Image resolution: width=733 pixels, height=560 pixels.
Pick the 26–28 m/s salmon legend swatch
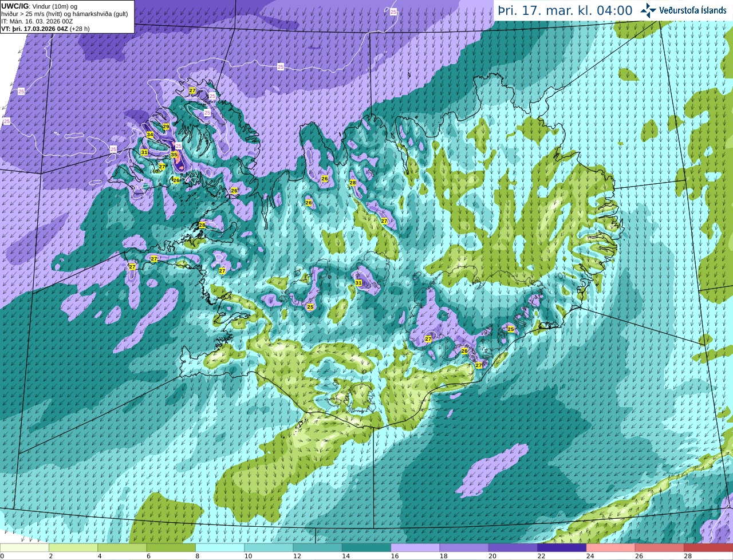pyautogui.click(x=660, y=548)
